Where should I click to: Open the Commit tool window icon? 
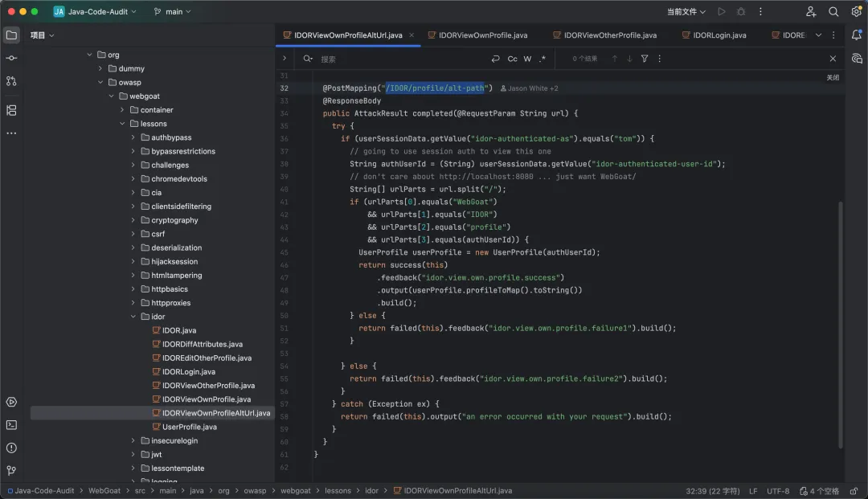pos(11,58)
